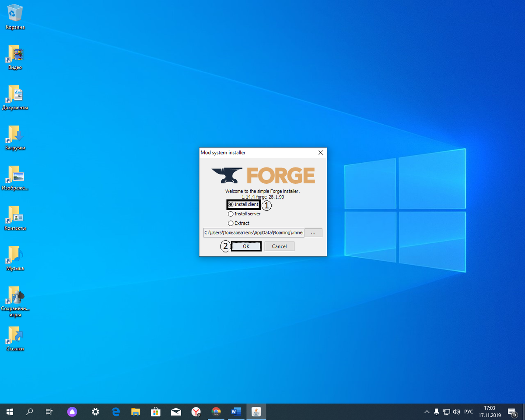The image size is (525, 420).
Task: Open network status tray icon
Action: pyautogui.click(x=447, y=412)
